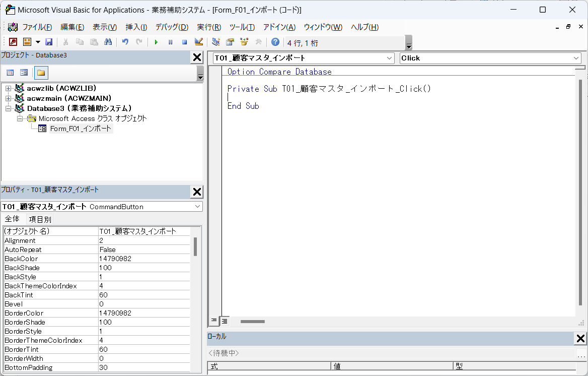Image resolution: width=588 pixels, height=376 pixels.
Task: Click the Reset icon to stop execution
Action: (x=184, y=42)
